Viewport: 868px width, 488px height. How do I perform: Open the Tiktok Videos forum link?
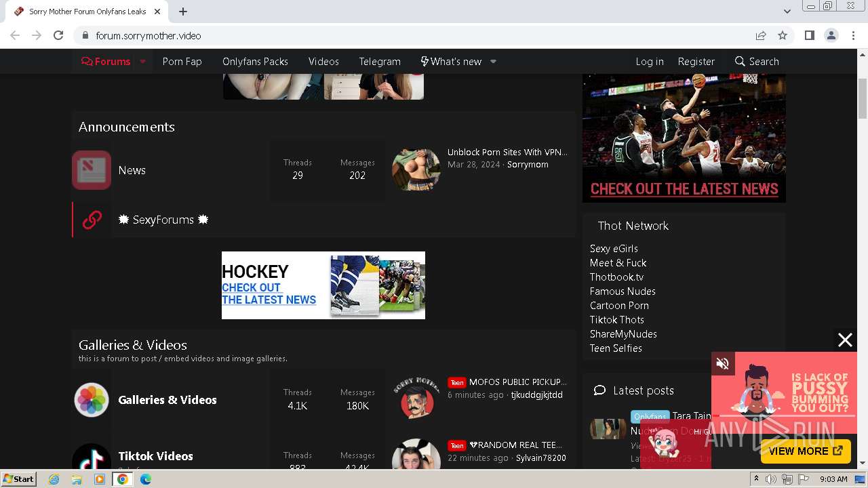coord(155,456)
